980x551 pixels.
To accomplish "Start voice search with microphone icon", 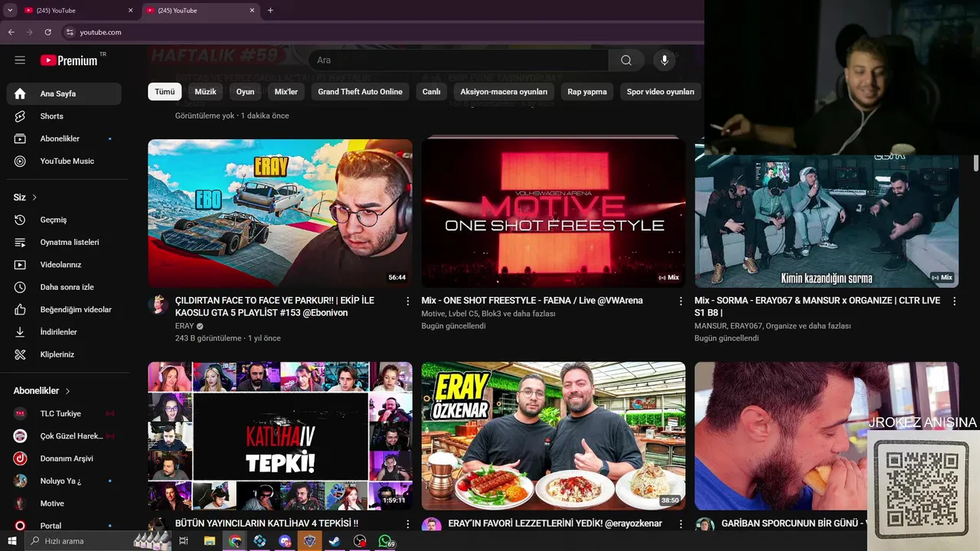I will tap(665, 60).
